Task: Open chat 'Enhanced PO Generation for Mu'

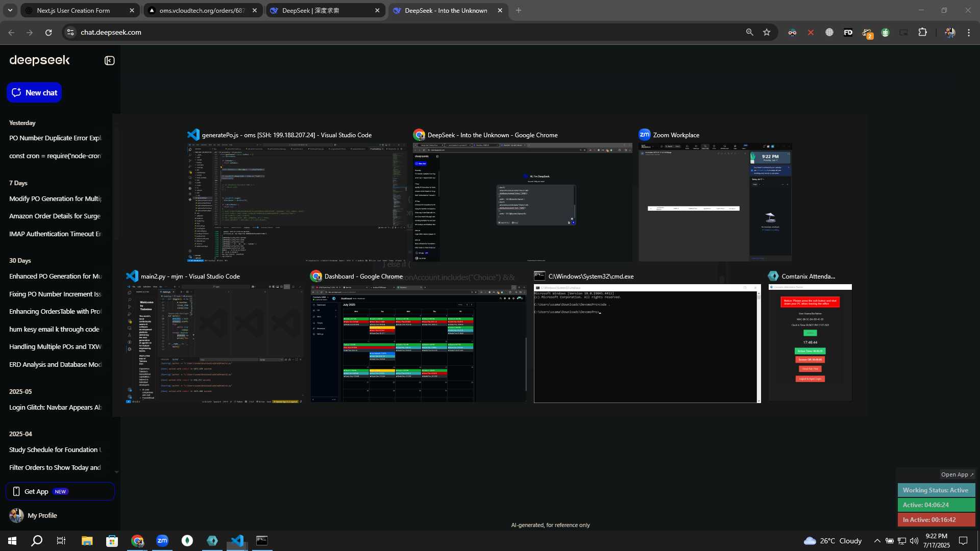Action: 55,277
